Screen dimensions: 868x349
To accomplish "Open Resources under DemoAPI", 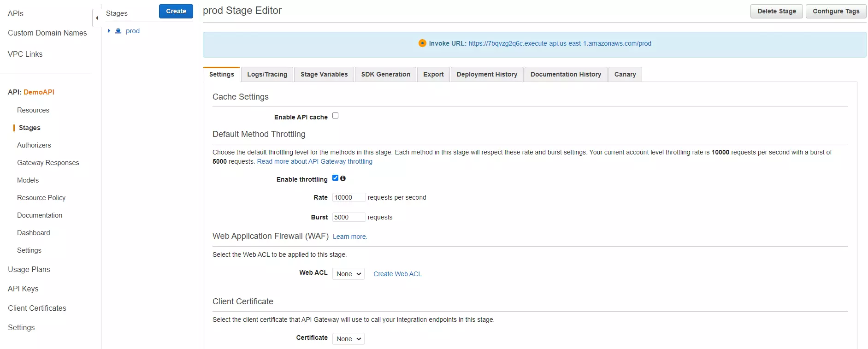I will (33, 110).
